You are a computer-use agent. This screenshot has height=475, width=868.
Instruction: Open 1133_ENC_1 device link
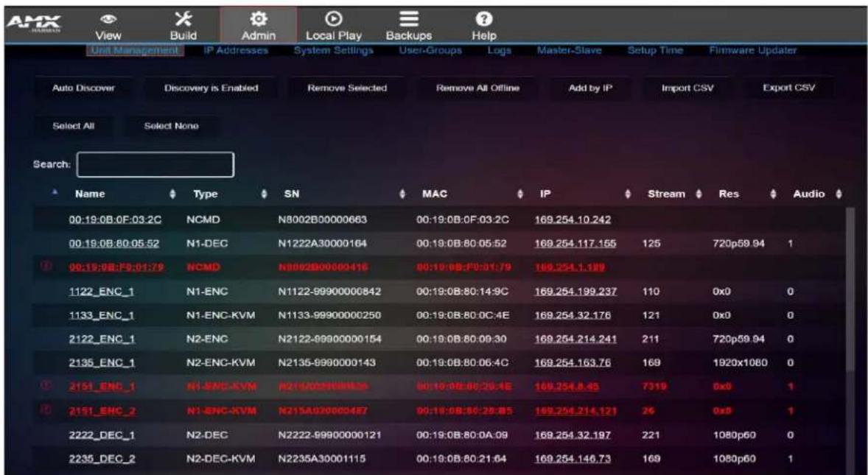(x=101, y=314)
